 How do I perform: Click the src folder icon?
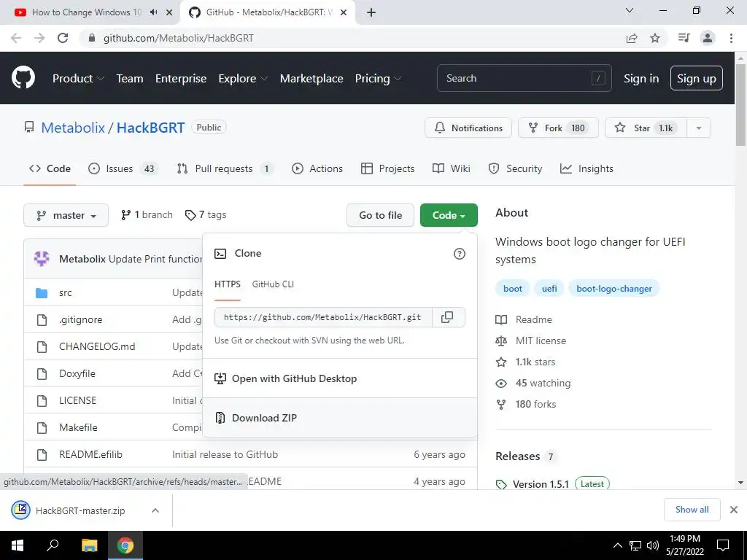tap(42, 293)
